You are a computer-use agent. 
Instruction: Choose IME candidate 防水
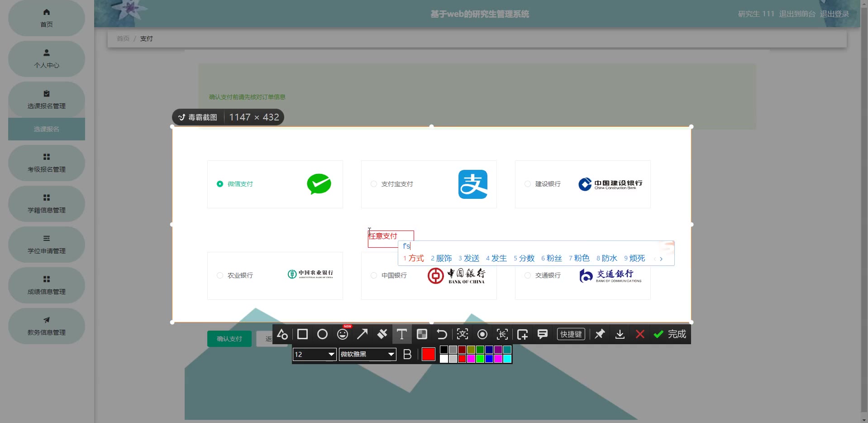[607, 258]
